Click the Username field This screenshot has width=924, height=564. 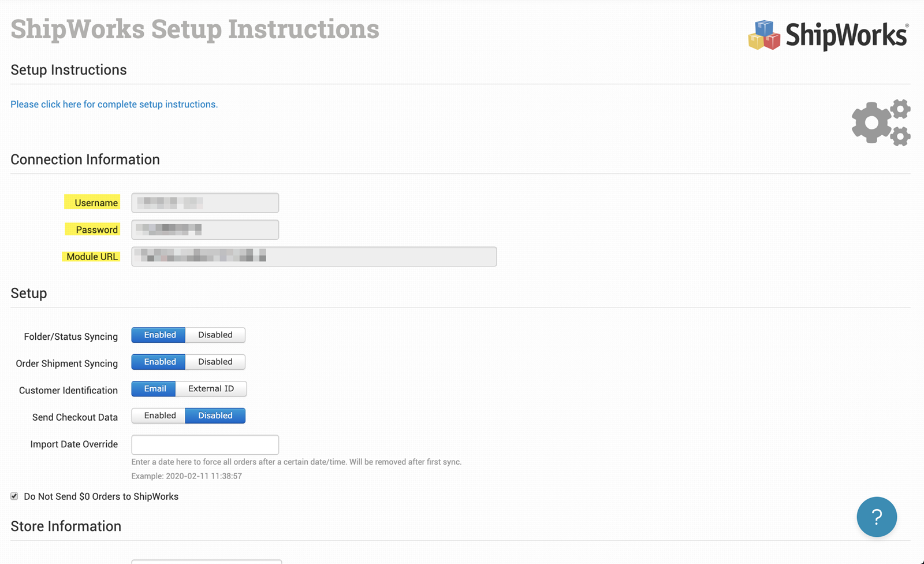click(x=205, y=203)
